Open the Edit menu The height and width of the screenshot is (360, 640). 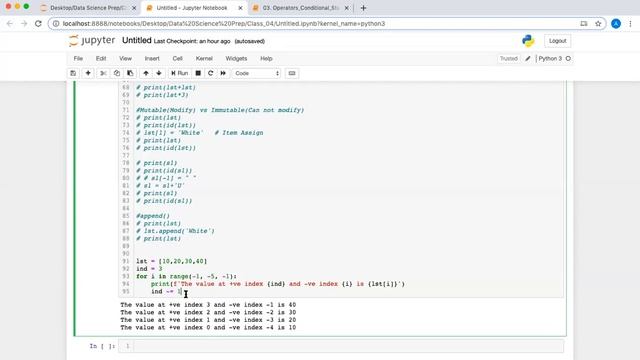tap(101, 58)
